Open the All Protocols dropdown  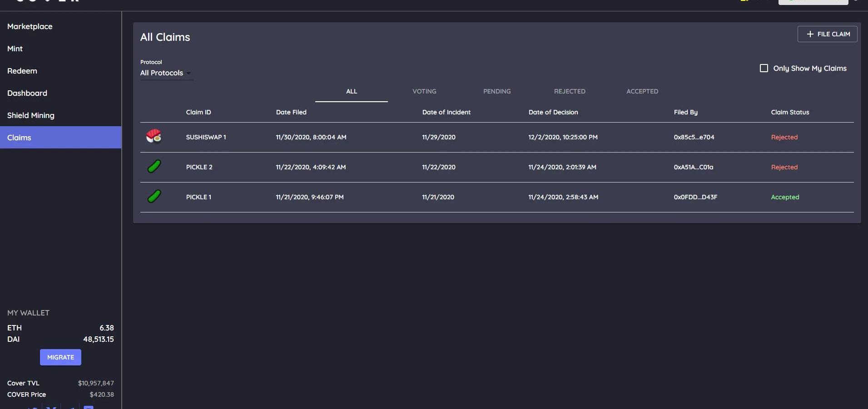[x=166, y=73]
